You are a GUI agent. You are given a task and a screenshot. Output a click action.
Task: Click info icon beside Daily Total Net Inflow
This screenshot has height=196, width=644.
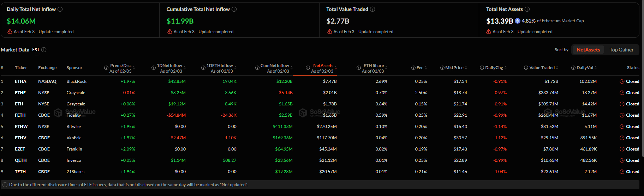point(60,9)
